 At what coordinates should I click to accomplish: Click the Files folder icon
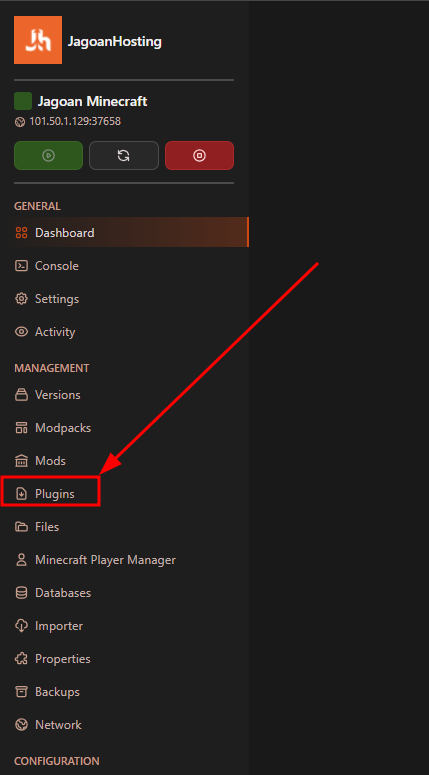(21, 527)
